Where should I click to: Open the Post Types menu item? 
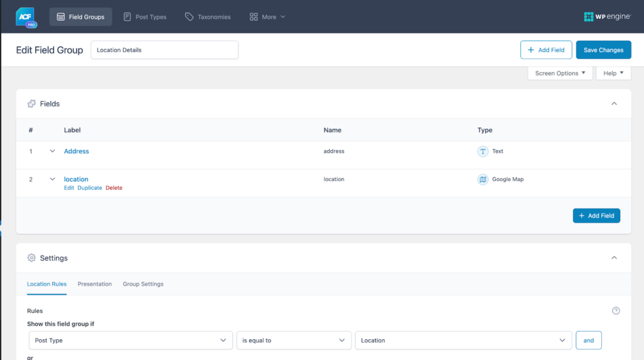point(145,17)
